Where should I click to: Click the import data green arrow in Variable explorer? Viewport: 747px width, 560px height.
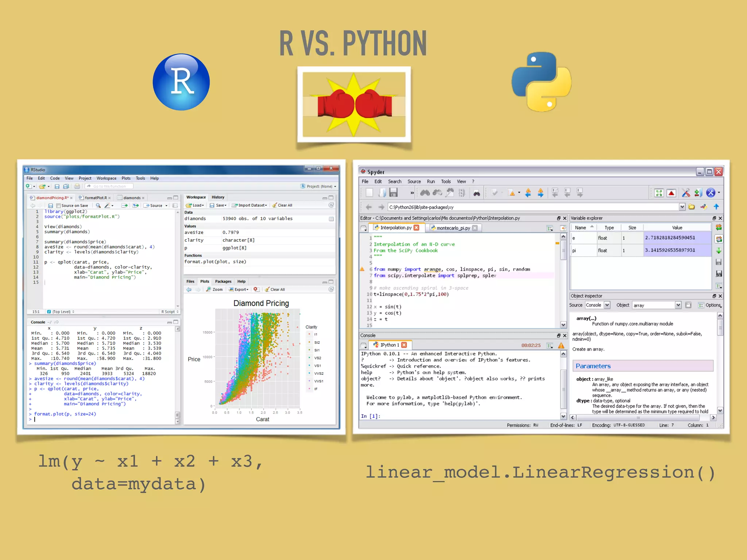coord(719,250)
